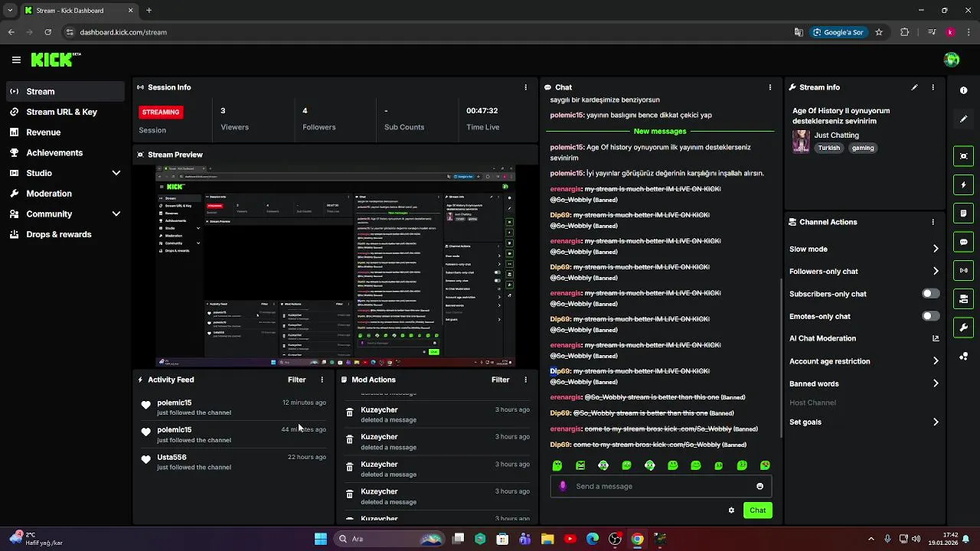Open the emoji picker in message box
The image size is (980, 551).
pos(759,486)
